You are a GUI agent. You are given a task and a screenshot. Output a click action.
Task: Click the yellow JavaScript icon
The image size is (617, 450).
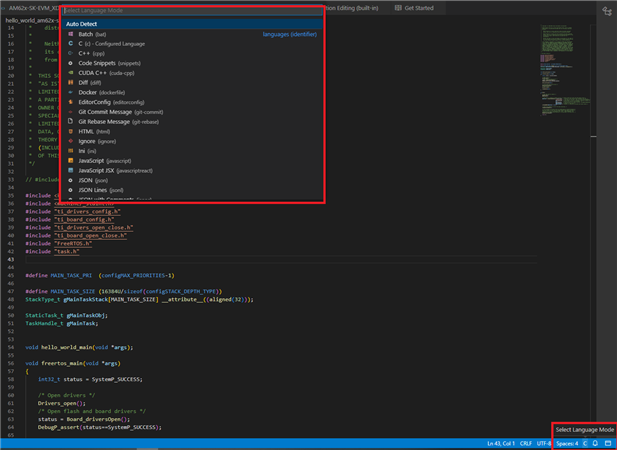tap(70, 161)
